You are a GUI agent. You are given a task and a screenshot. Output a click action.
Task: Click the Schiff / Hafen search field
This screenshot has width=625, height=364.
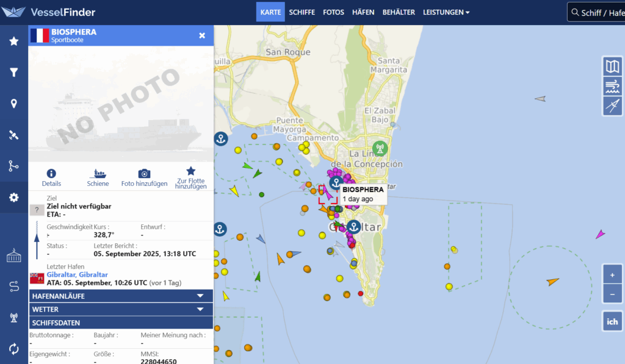[598, 12]
